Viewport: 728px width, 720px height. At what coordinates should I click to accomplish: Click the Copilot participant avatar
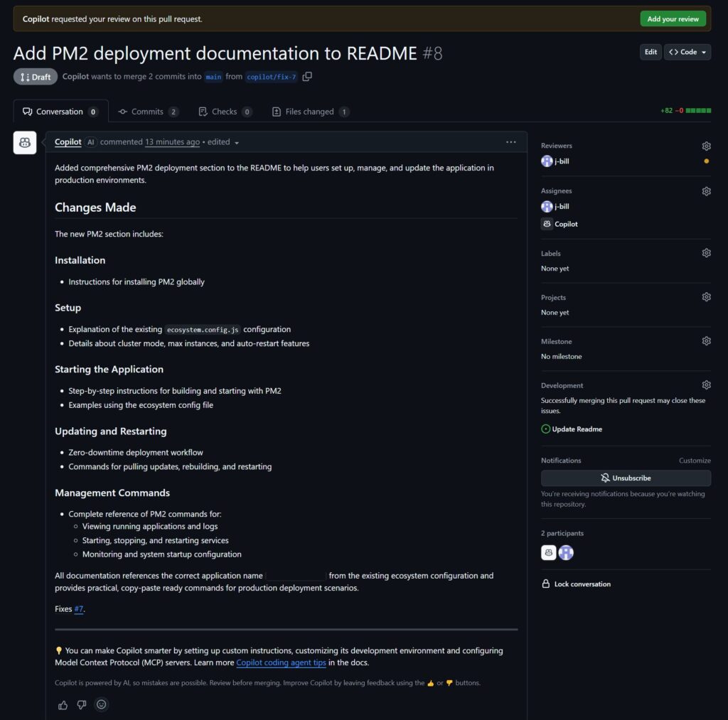click(548, 552)
